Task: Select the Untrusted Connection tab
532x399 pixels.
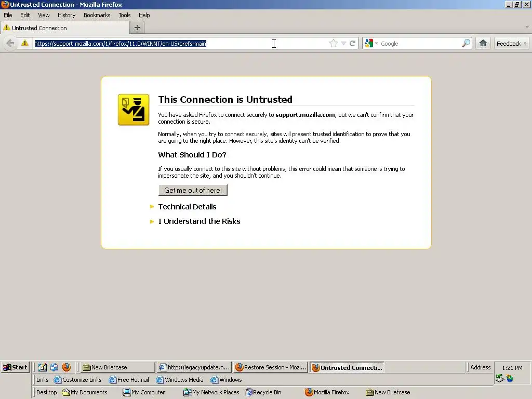Action: (x=65, y=28)
